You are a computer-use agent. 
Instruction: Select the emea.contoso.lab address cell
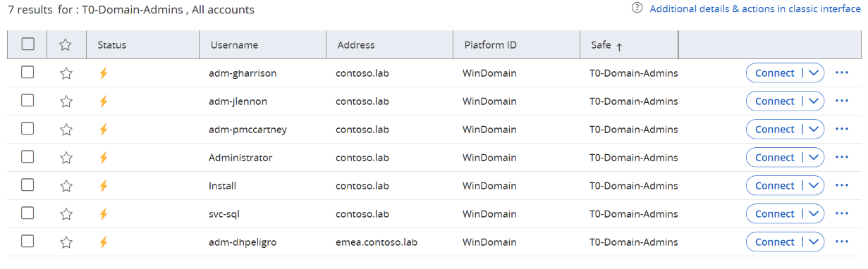coord(377,242)
